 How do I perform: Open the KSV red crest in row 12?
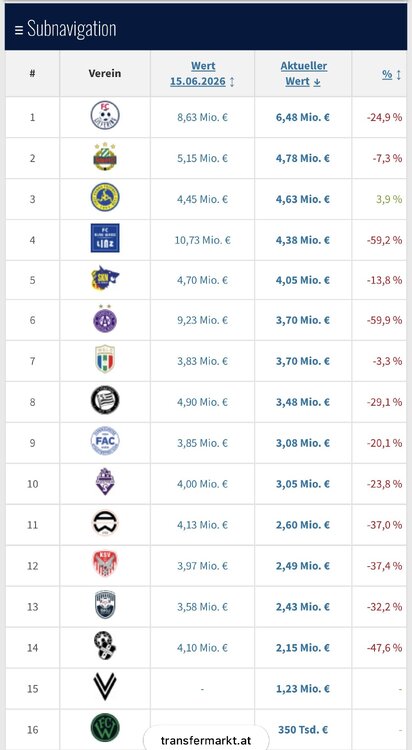point(105,563)
